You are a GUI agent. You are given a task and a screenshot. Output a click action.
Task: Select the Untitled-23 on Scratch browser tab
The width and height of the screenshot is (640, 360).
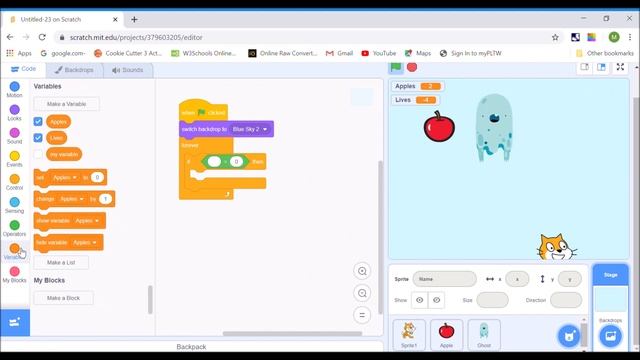63,19
